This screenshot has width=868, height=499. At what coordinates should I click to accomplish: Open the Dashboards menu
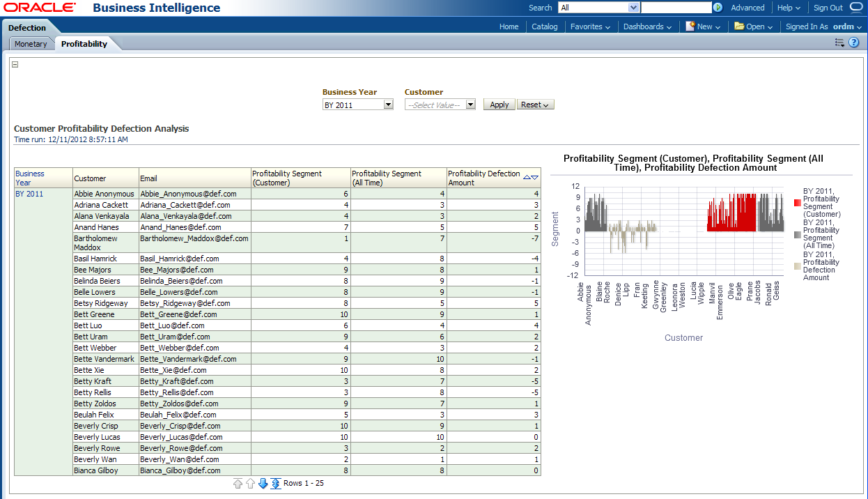pos(647,26)
